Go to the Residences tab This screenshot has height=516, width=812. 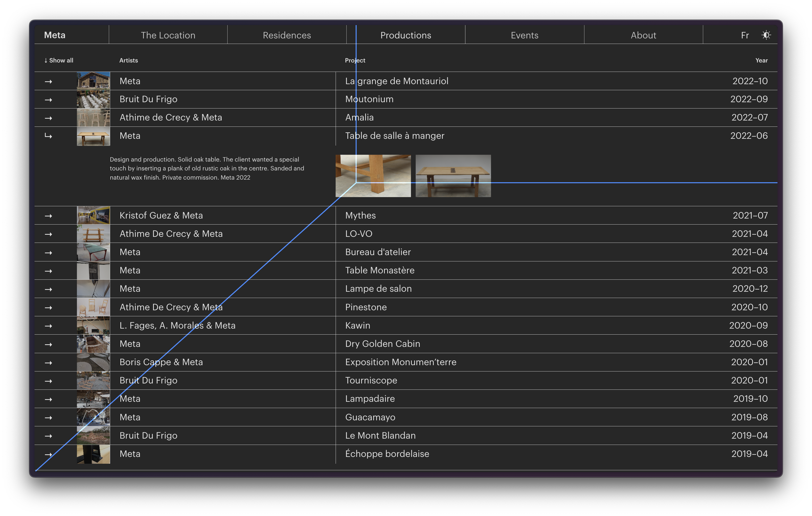pos(287,35)
